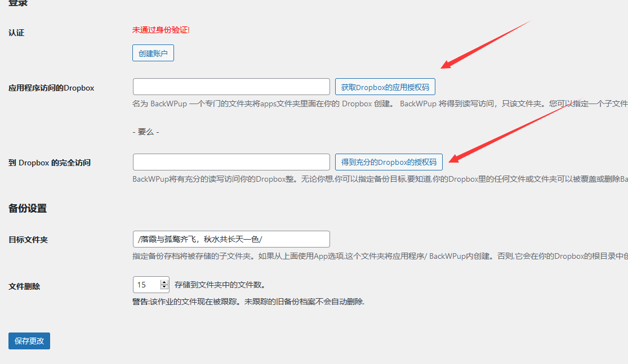Click description starting 指定备份存档将被存储的子文件夹
This screenshot has width=628, height=364.
380,256
